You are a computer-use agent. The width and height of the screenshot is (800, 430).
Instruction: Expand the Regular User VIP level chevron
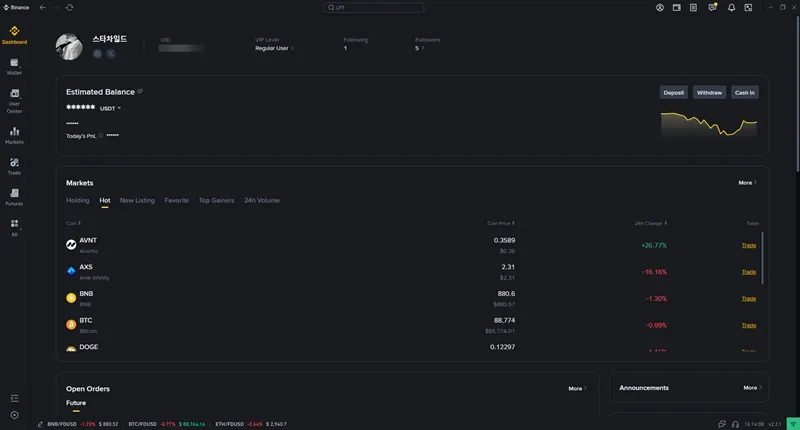click(x=275, y=48)
